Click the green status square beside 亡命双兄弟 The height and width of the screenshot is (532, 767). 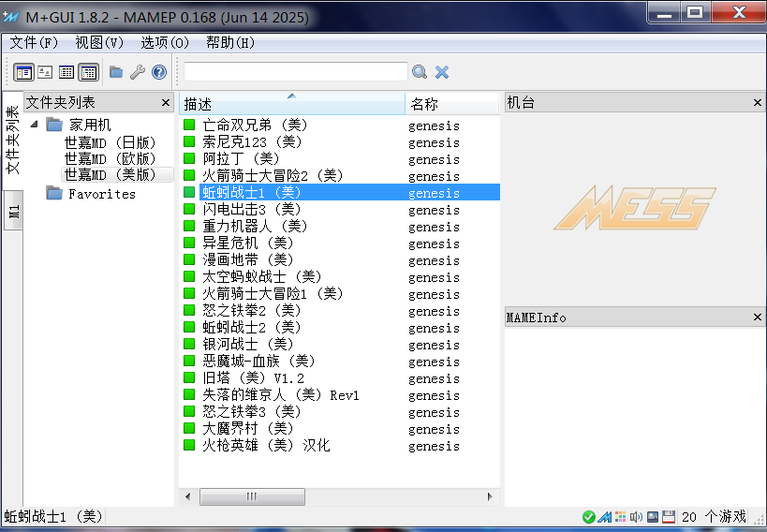point(189,125)
